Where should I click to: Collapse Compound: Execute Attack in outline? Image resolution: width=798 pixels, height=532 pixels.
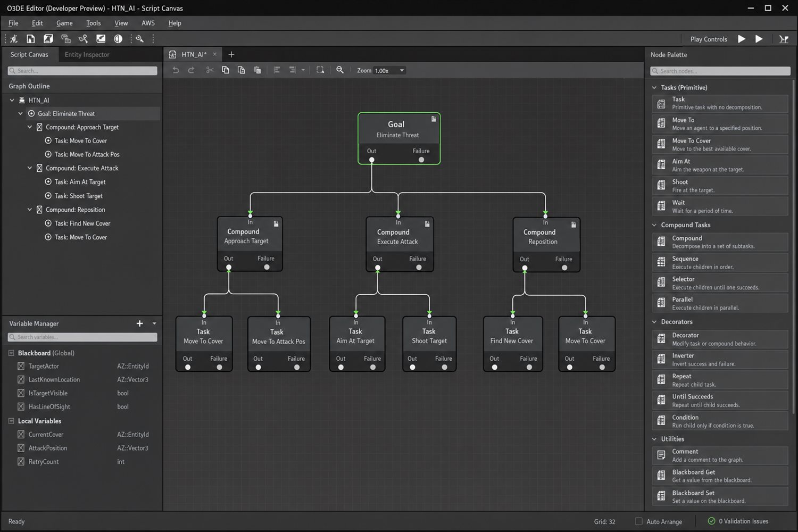[x=30, y=168]
